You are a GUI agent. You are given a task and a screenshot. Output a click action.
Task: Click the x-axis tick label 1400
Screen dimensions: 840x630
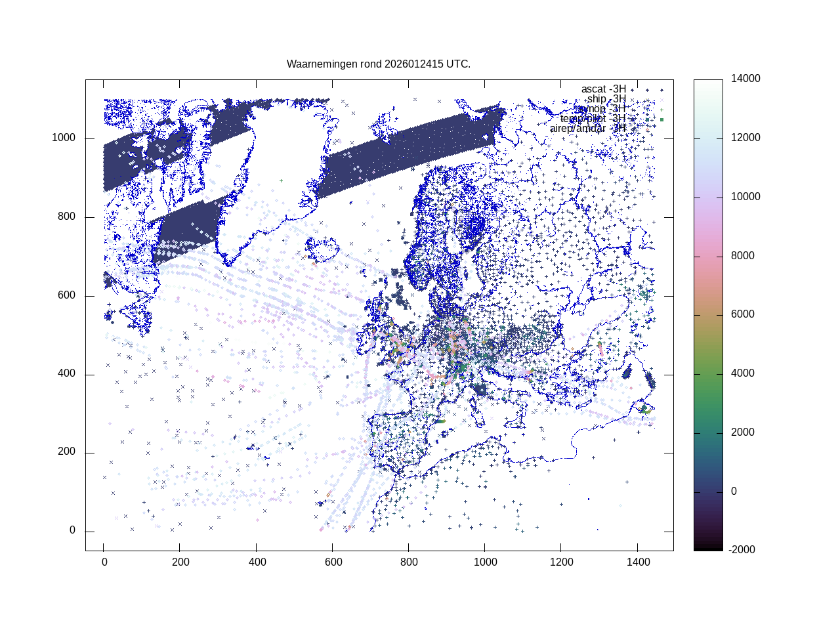pyautogui.click(x=637, y=562)
